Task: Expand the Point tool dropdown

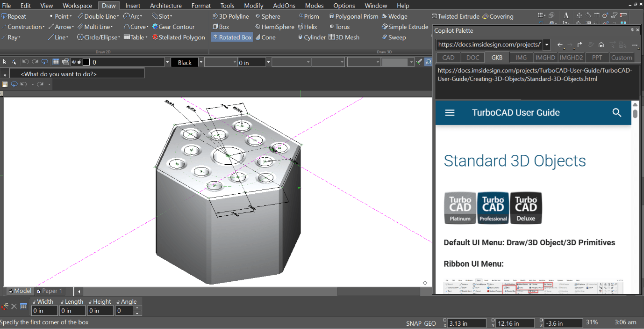Action: tap(71, 16)
